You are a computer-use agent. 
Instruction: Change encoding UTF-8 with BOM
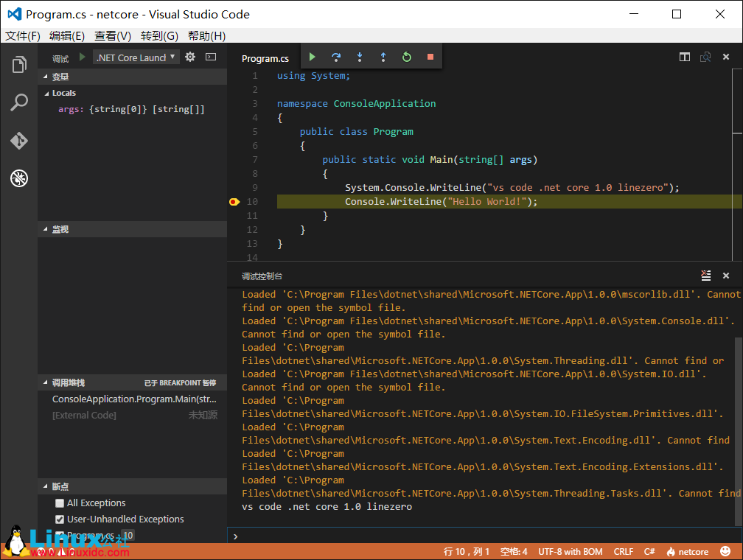570,551
